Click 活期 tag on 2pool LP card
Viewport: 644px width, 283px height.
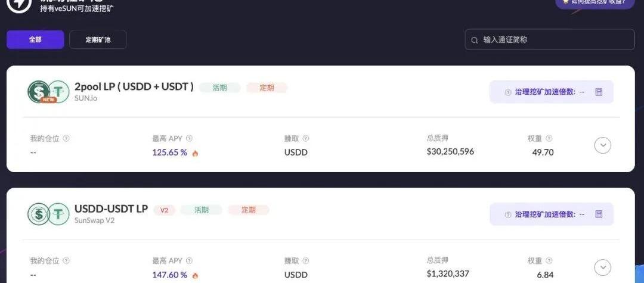(219, 88)
